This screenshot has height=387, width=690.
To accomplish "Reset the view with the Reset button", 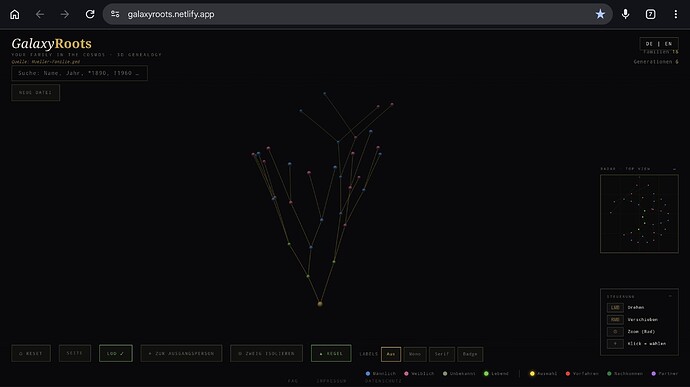I will (31, 353).
